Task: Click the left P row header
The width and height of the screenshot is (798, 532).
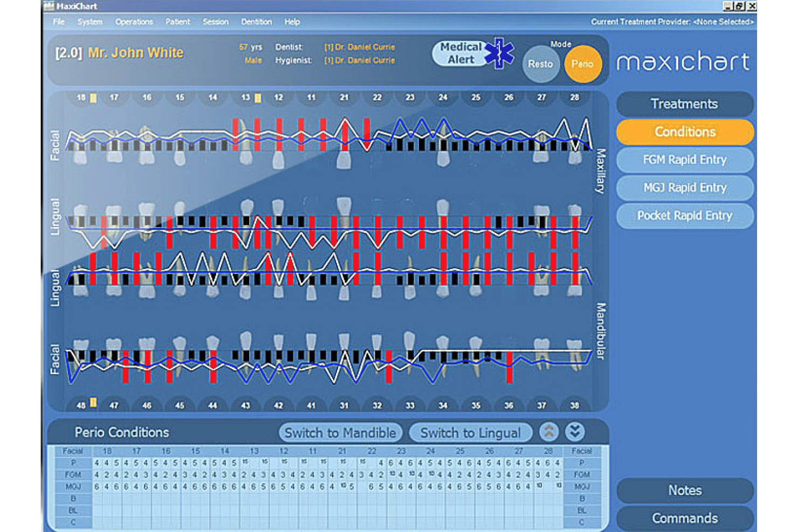Action: pos(73,463)
